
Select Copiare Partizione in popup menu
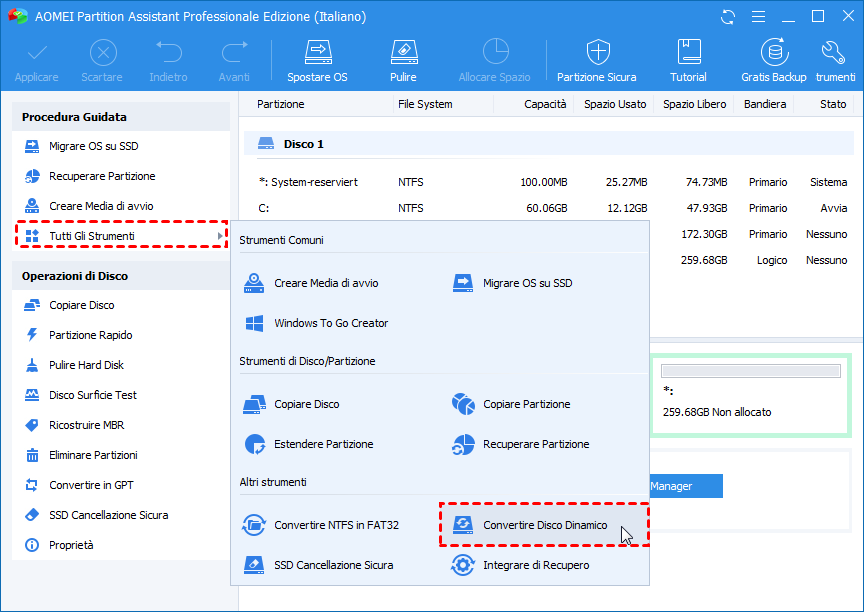coord(511,404)
